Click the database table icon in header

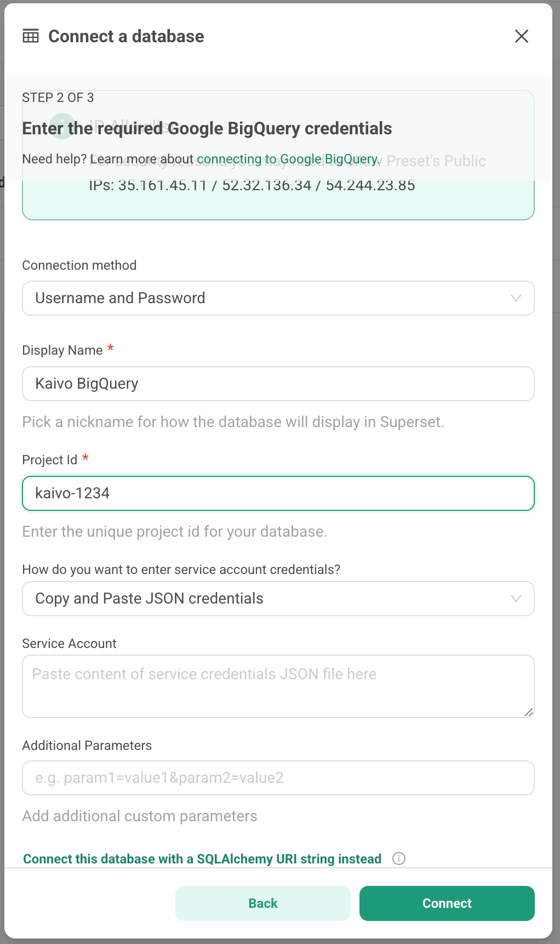click(31, 36)
